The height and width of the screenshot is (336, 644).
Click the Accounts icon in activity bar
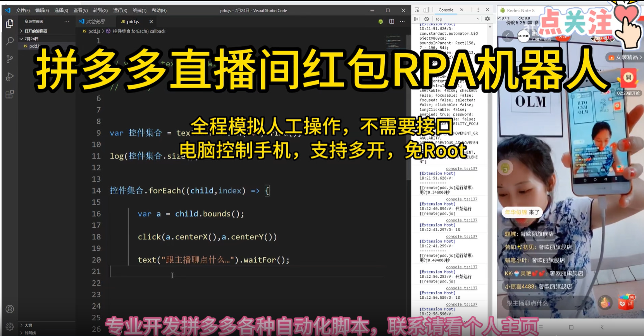click(x=10, y=309)
